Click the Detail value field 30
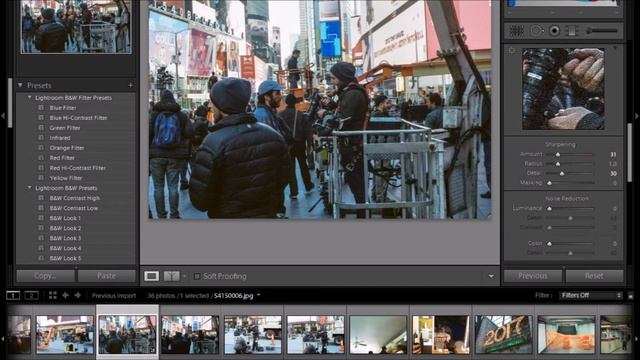The width and height of the screenshot is (640, 360). [x=613, y=173]
